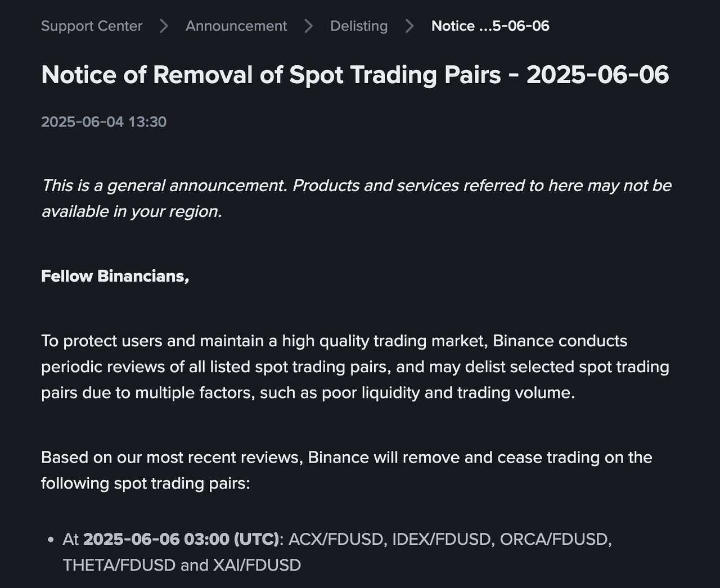Click the Based on our most recent reviews paragraph

tap(347, 470)
